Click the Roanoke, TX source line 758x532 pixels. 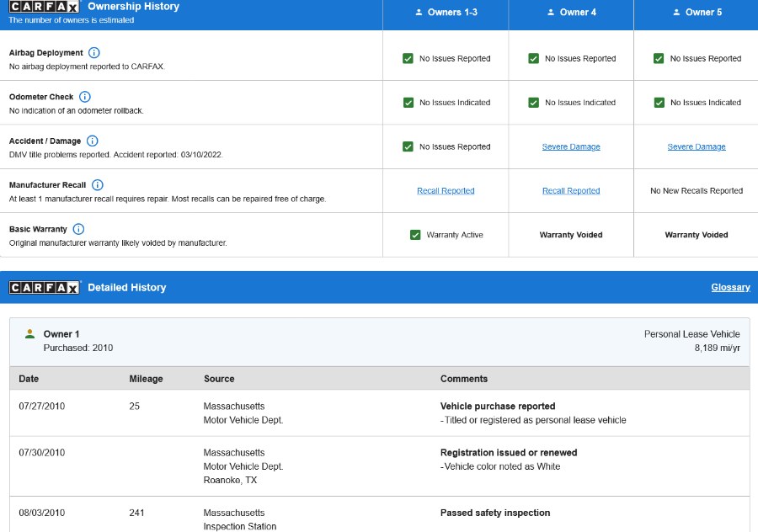click(230, 481)
